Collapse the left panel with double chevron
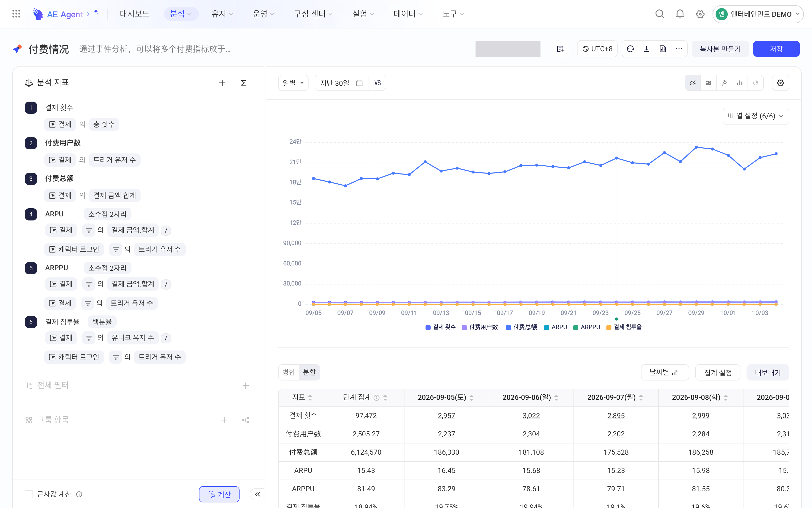The height and width of the screenshot is (508, 812). tap(257, 494)
